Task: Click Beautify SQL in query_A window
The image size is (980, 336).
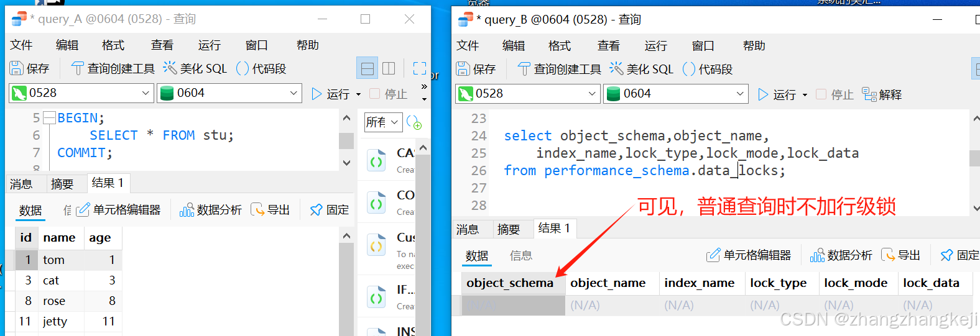Action: coord(195,68)
